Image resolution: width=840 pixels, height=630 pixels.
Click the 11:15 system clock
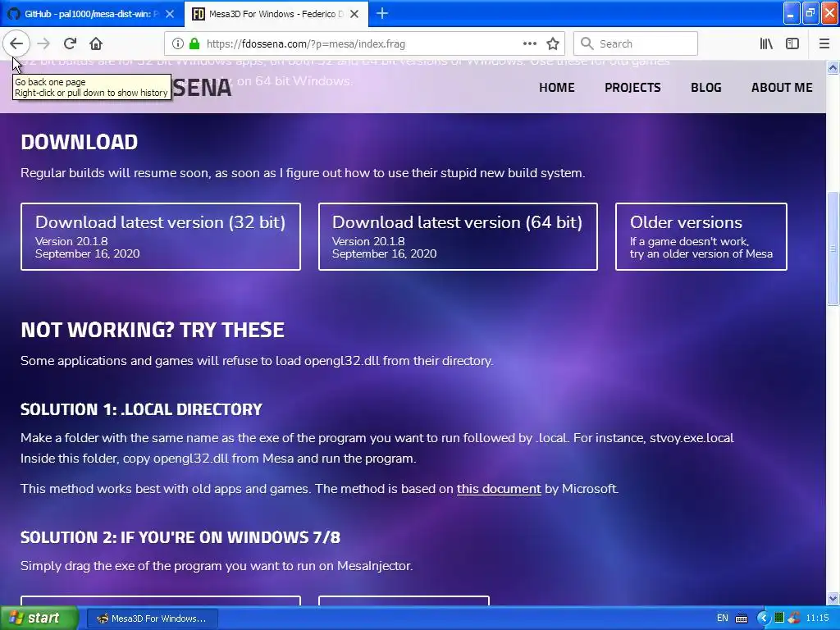[817, 619]
